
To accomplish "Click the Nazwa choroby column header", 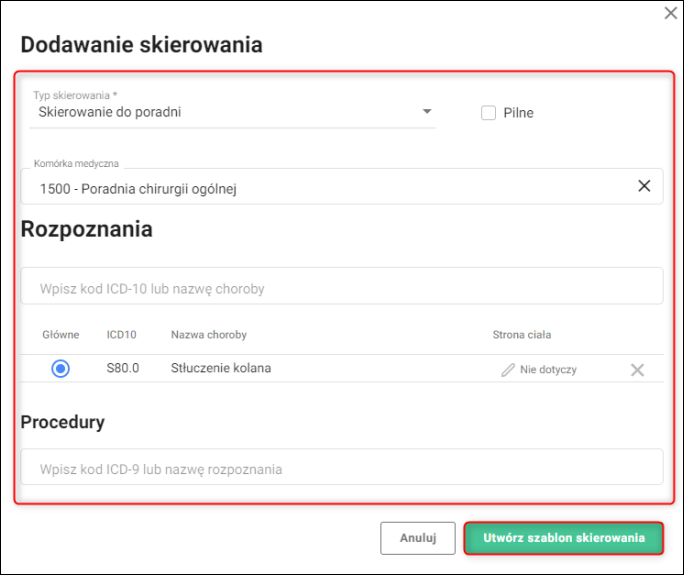I will [208, 334].
